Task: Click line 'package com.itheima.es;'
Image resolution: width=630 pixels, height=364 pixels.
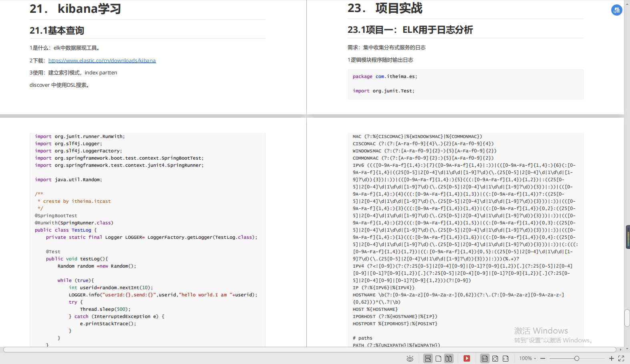Action: click(385, 76)
